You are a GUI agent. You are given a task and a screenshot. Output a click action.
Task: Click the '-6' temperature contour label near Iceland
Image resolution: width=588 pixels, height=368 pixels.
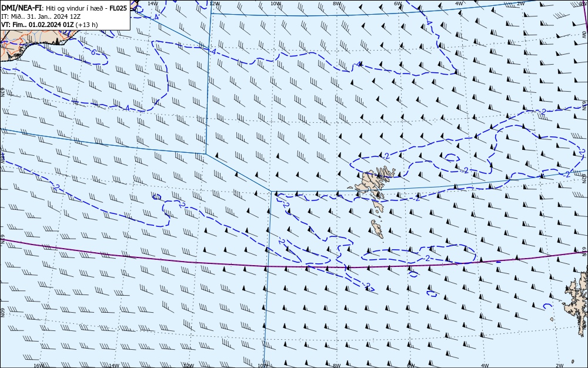tap(93, 52)
